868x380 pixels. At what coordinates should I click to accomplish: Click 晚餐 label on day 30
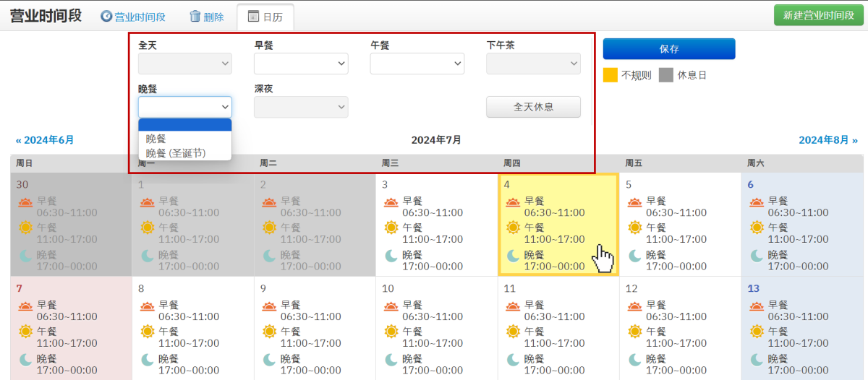46,255
